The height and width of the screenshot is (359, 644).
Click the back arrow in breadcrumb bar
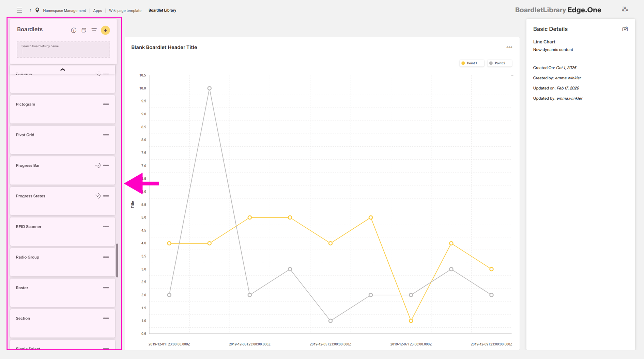click(x=31, y=10)
